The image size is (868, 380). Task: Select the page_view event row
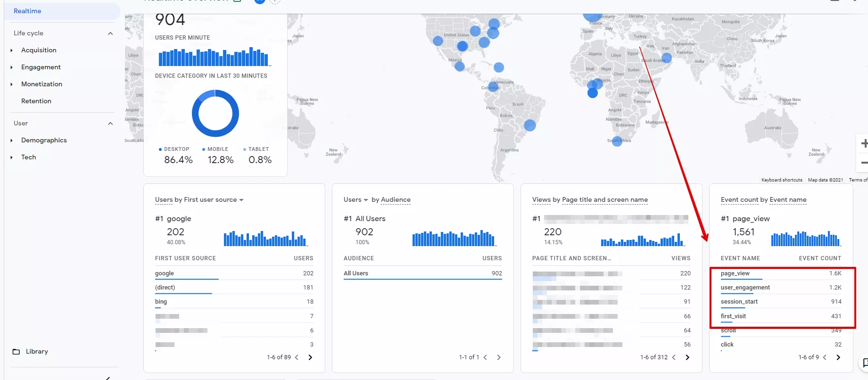[x=781, y=273]
